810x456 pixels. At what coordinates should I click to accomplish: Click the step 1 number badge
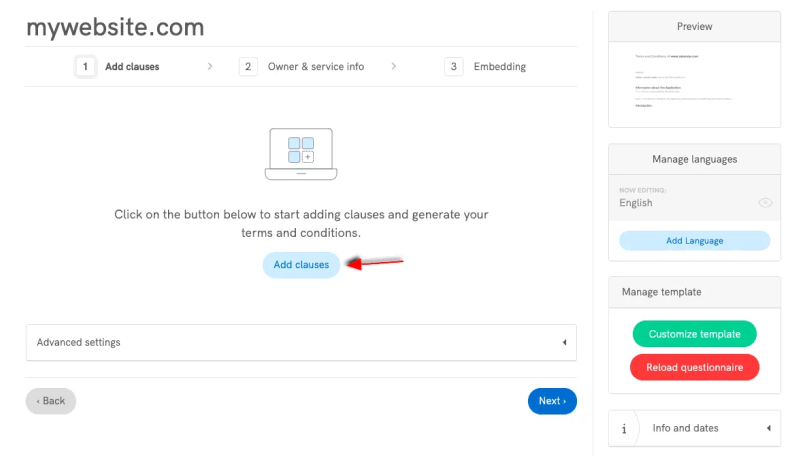(85, 67)
